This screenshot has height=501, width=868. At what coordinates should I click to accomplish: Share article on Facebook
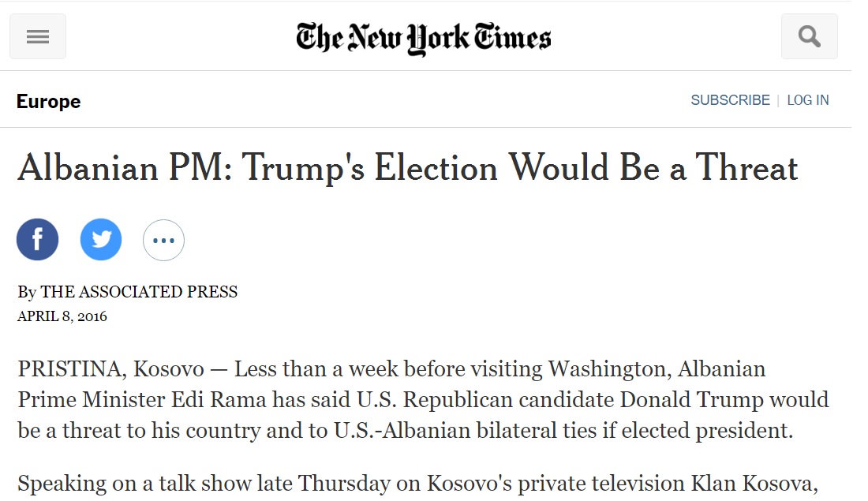[38, 240]
